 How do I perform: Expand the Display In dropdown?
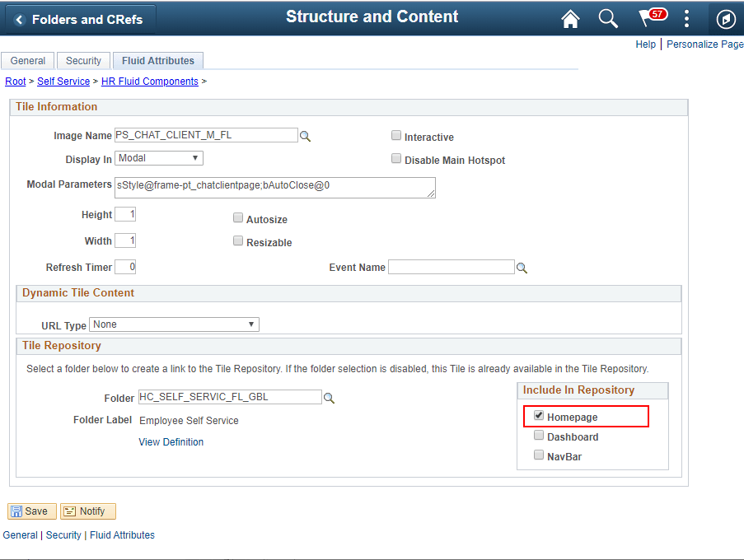[x=159, y=158]
